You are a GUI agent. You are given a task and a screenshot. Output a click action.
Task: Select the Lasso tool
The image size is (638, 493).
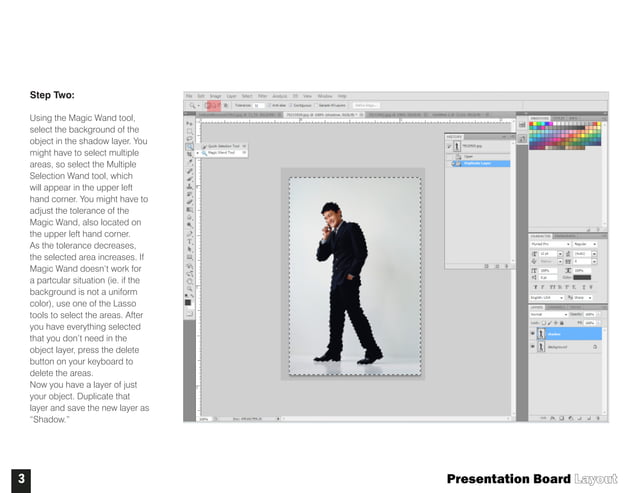point(189,139)
